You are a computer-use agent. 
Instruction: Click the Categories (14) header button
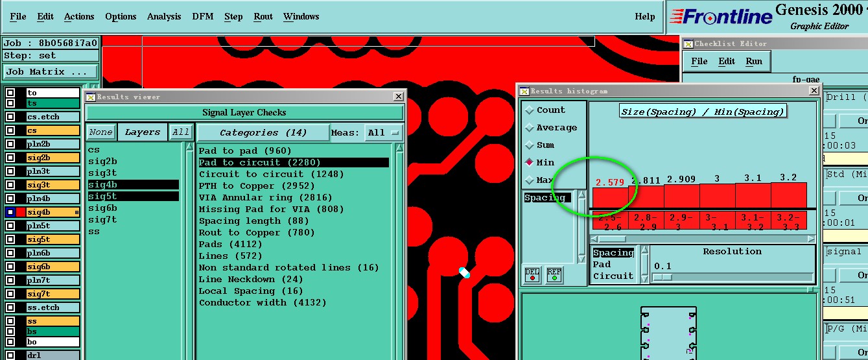(x=263, y=132)
